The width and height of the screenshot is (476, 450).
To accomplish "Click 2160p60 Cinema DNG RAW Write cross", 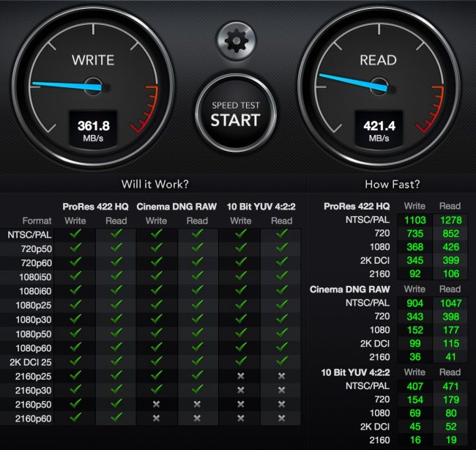I will (156, 418).
